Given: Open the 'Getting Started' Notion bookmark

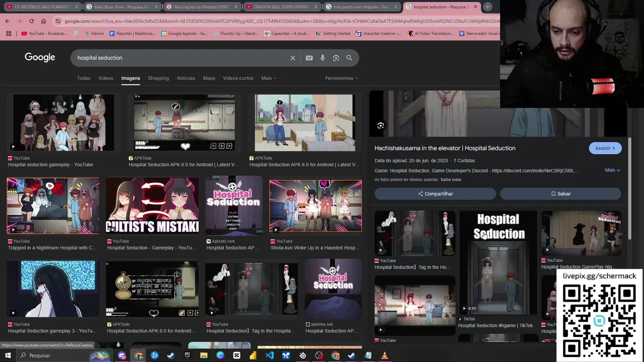Looking at the screenshot, I should coord(333,34).
